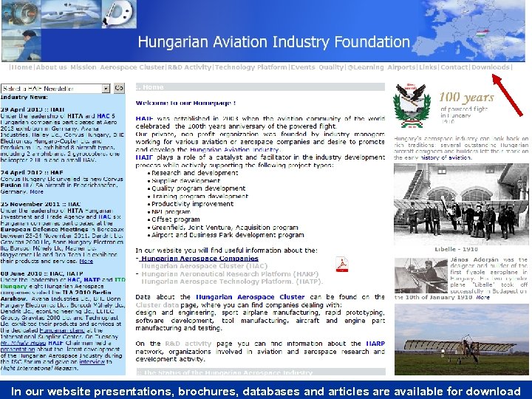Go to the About us page
This screenshot has width=532, height=399.
click(51, 67)
